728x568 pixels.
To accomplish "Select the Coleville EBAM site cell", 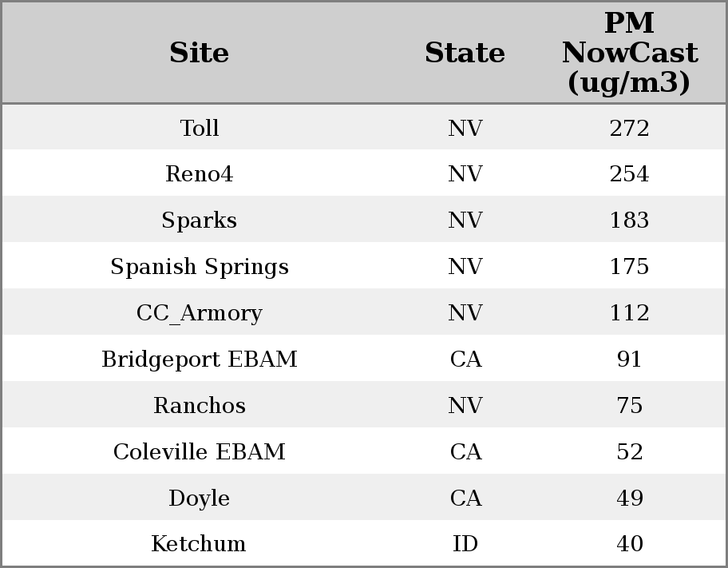I will pyautogui.click(x=200, y=452).
